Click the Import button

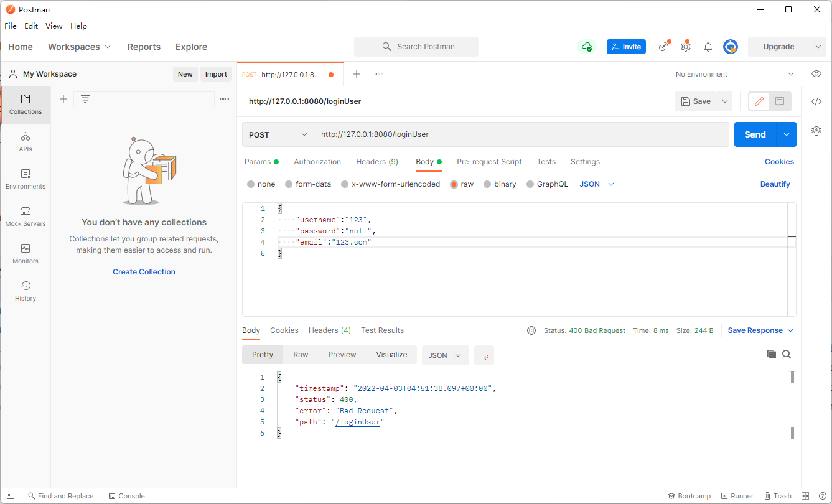click(x=216, y=74)
